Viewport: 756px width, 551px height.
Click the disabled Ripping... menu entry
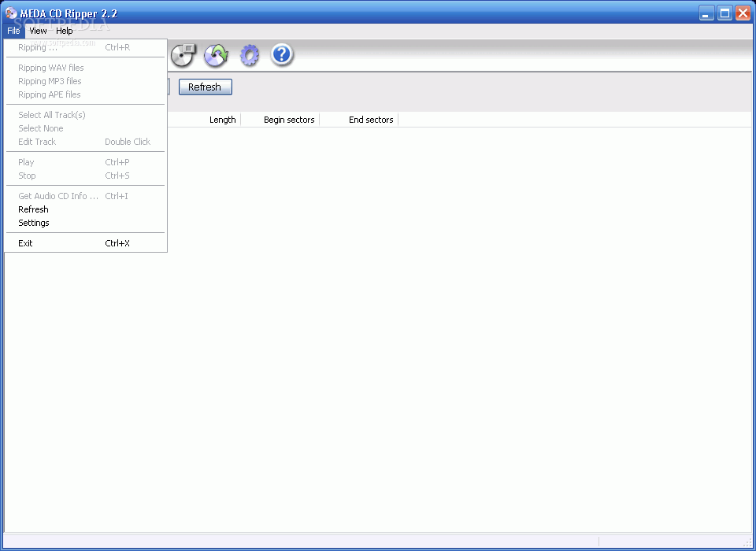85,47
